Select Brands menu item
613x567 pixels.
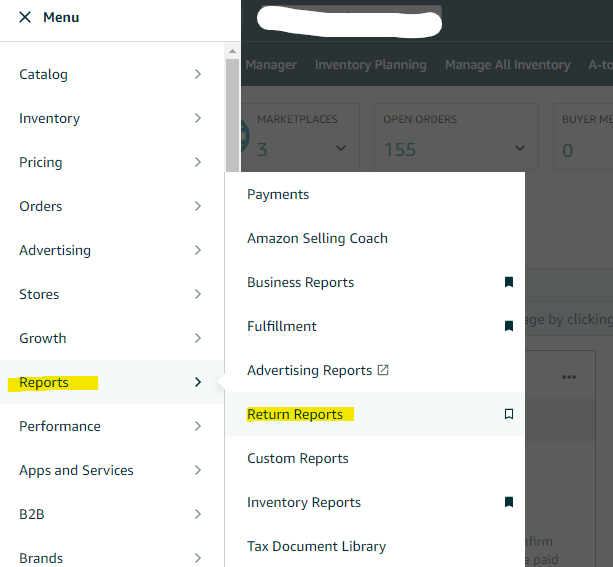coord(41,558)
